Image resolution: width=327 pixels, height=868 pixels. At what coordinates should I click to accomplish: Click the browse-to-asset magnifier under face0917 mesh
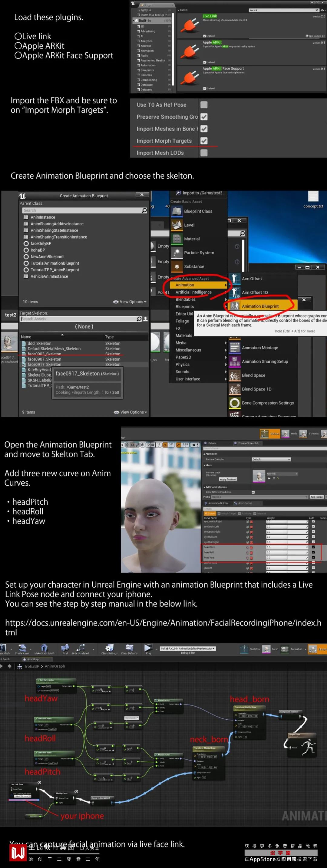click(274, 478)
